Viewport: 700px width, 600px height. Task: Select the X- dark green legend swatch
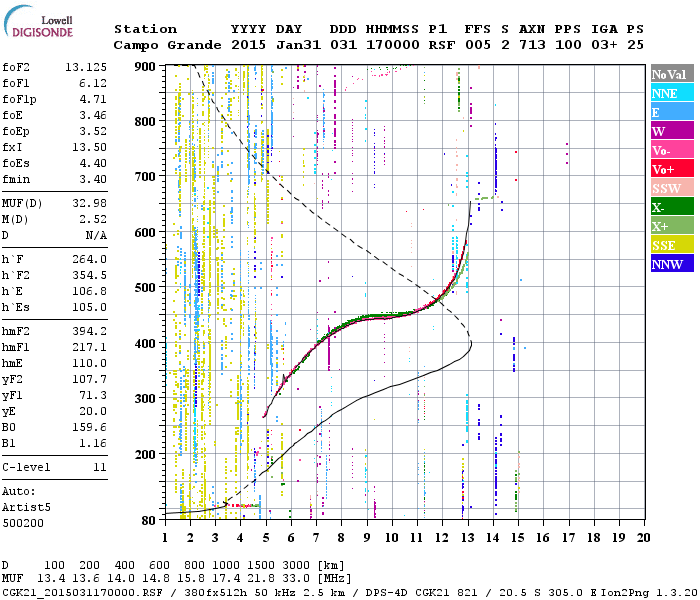tap(672, 207)
